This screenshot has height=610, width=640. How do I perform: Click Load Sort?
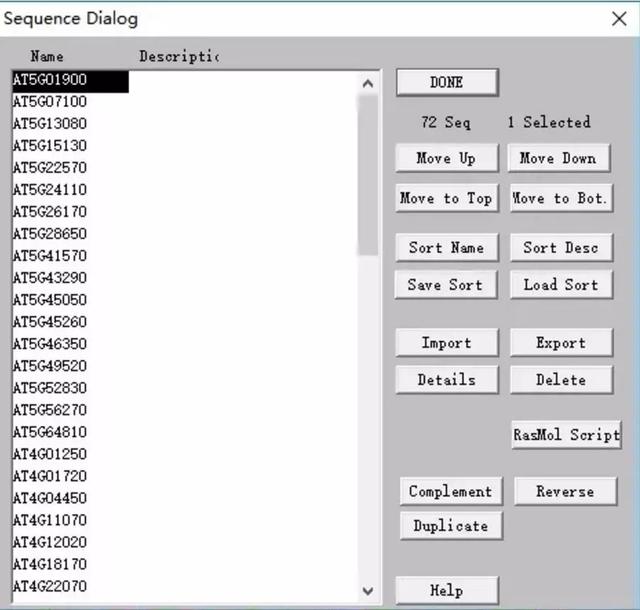(561, 285)
